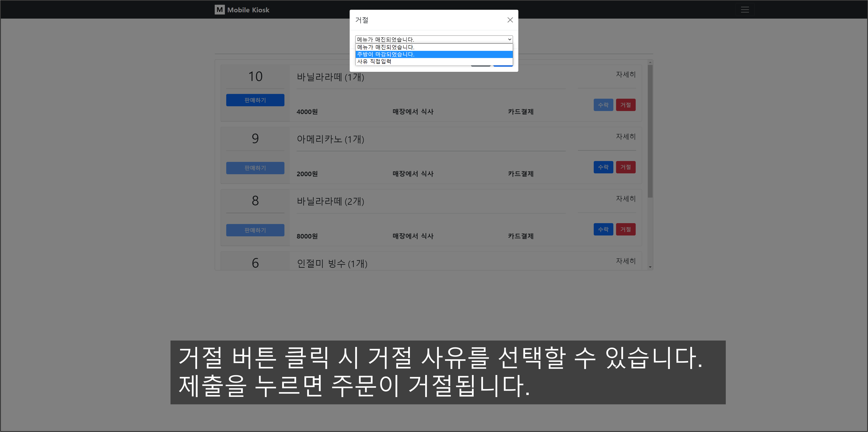Open 자세히 details for order 6
This screenshot has width=868, height=432.
pos(626,261)
